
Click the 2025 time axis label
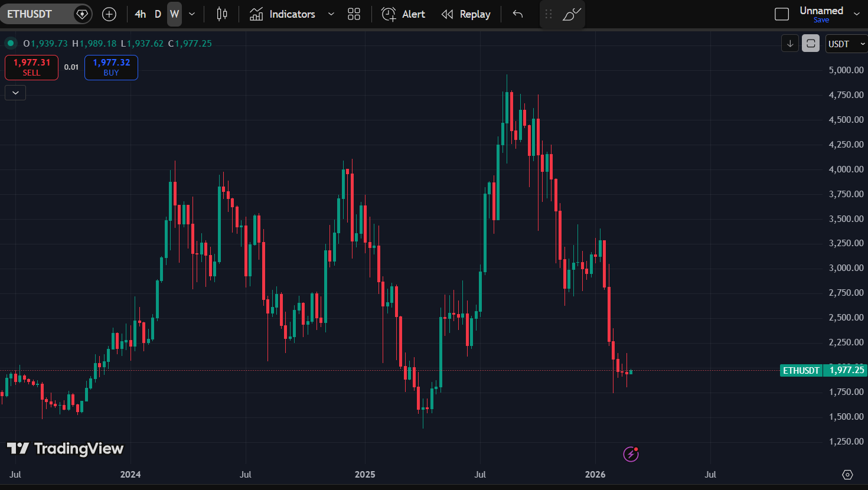(365, 475)
